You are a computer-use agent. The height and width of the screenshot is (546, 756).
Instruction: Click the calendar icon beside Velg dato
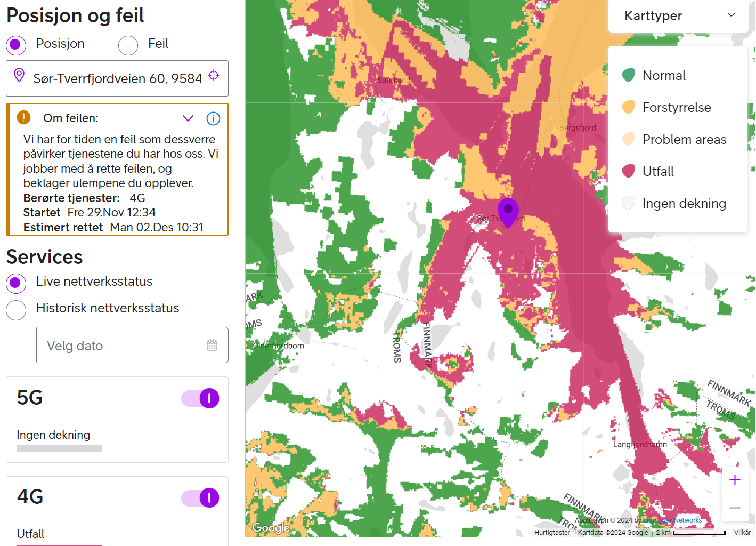(212, 345)
